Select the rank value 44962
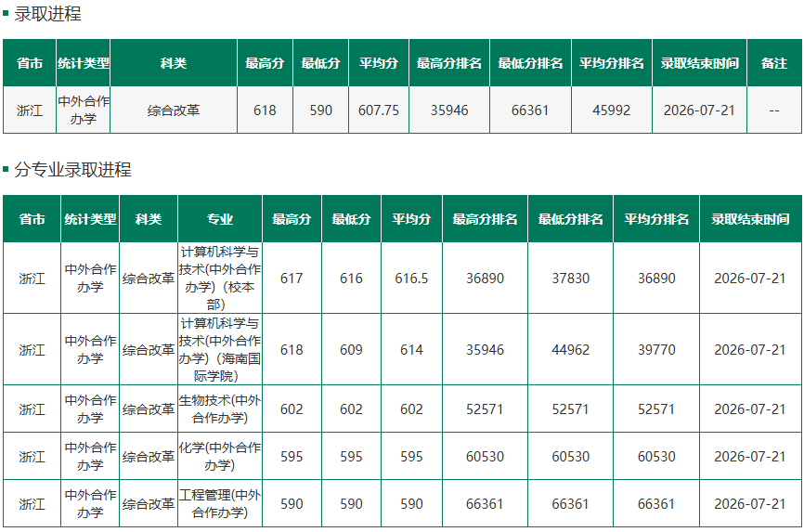The image size is (804, 532). 571,349
